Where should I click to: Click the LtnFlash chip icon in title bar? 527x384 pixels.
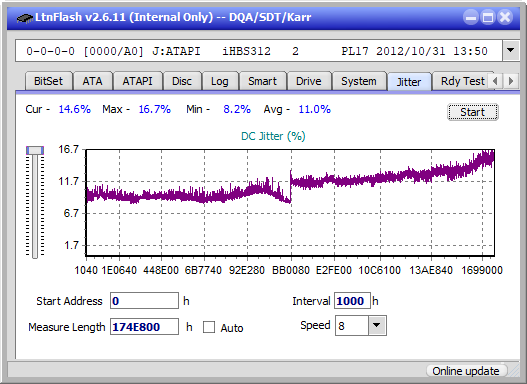click(x=25, y=18)
